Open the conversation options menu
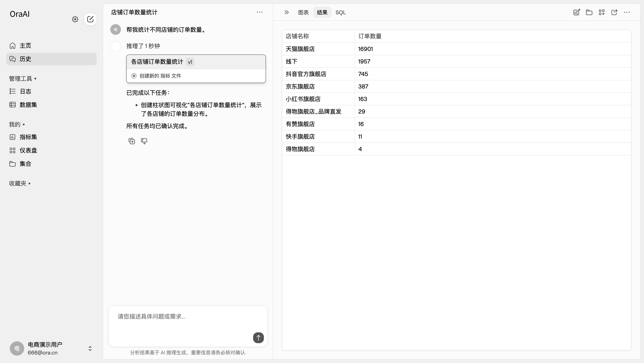The width and height of the screenshot is (644, 363). pos(259,12)
